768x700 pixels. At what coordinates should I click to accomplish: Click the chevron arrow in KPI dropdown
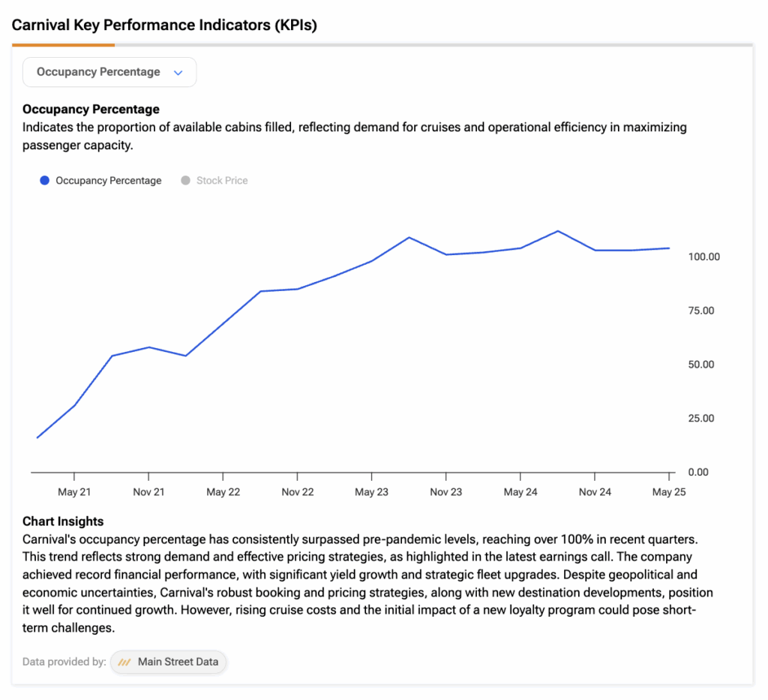(x=178, y=73)
